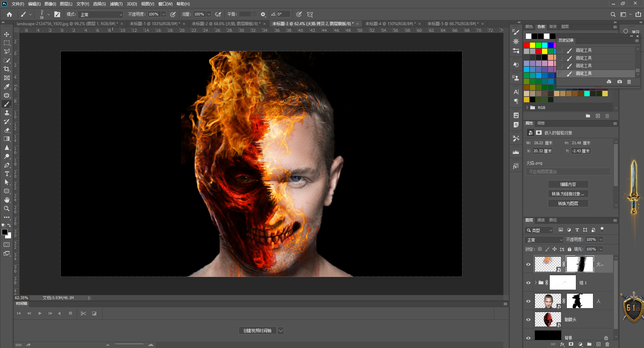644x348 pixels.
Task: Open the 滤镜(T) menu
Action: (116, 4)
